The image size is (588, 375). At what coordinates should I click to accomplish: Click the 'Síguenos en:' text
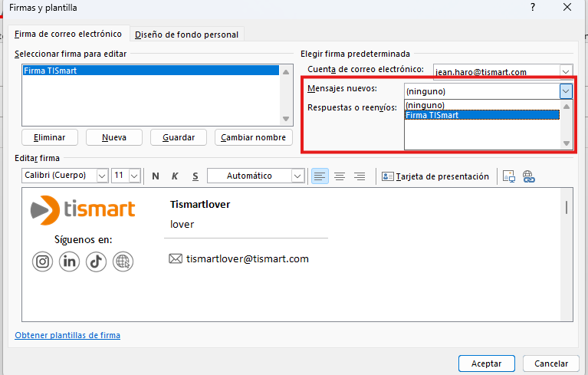(x=84, y=239)
